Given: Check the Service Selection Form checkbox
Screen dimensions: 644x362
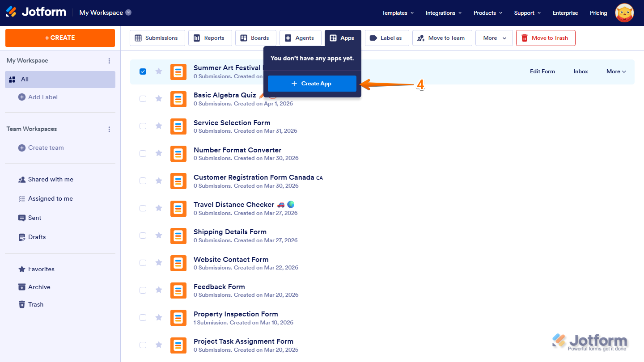Looking at the screenshot, I should (143, 126).
